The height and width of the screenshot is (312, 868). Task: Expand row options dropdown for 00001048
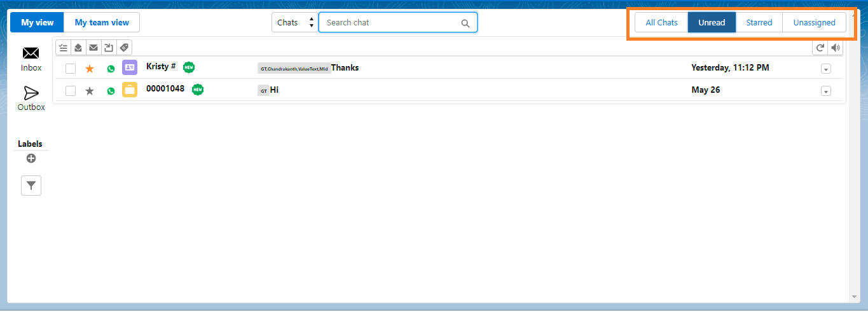[826, 91]
